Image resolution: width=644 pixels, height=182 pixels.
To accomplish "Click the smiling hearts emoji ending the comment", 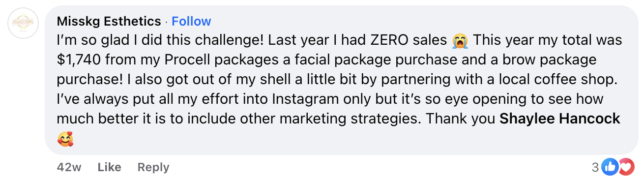I will (65, 140).
